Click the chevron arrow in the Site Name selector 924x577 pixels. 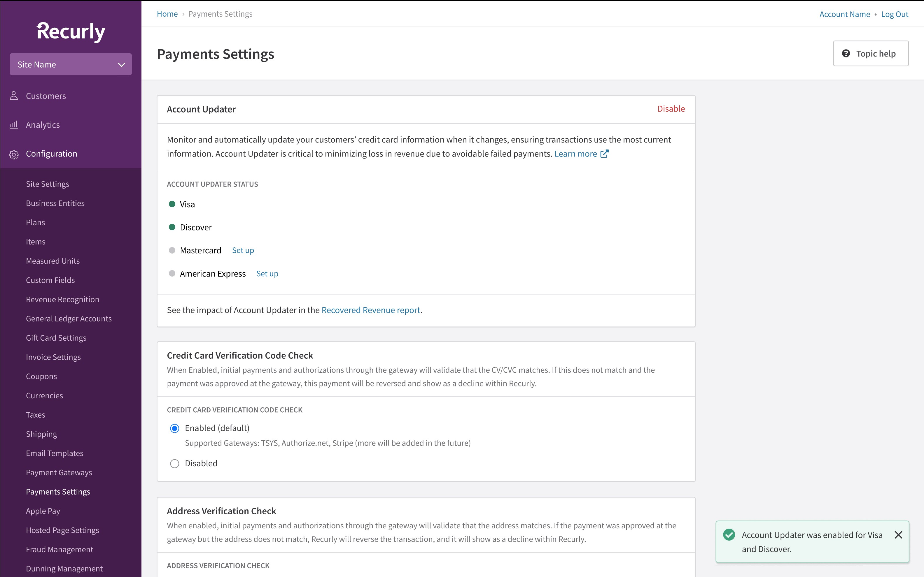(x=121, y=64)
